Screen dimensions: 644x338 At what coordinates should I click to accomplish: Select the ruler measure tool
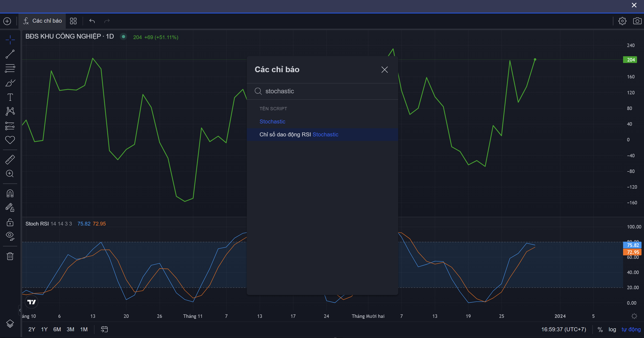[10, 160]
